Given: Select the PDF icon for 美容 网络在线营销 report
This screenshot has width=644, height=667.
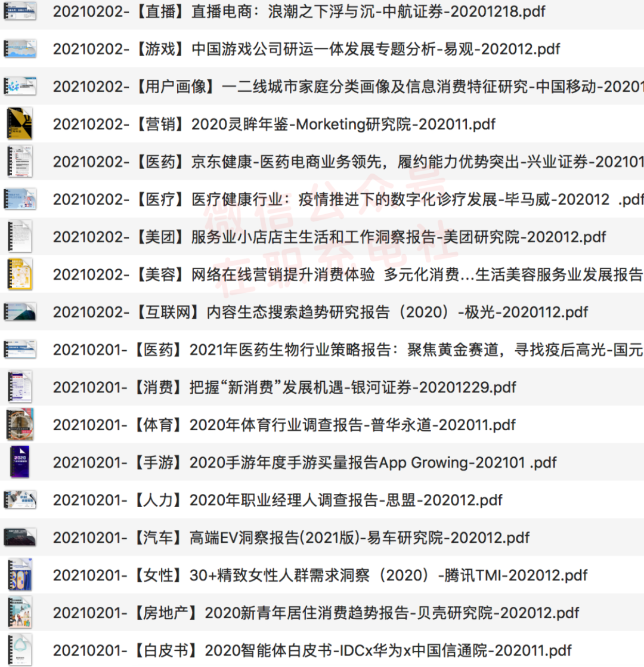Looking at the screenshot, I should tap(20, 274).
